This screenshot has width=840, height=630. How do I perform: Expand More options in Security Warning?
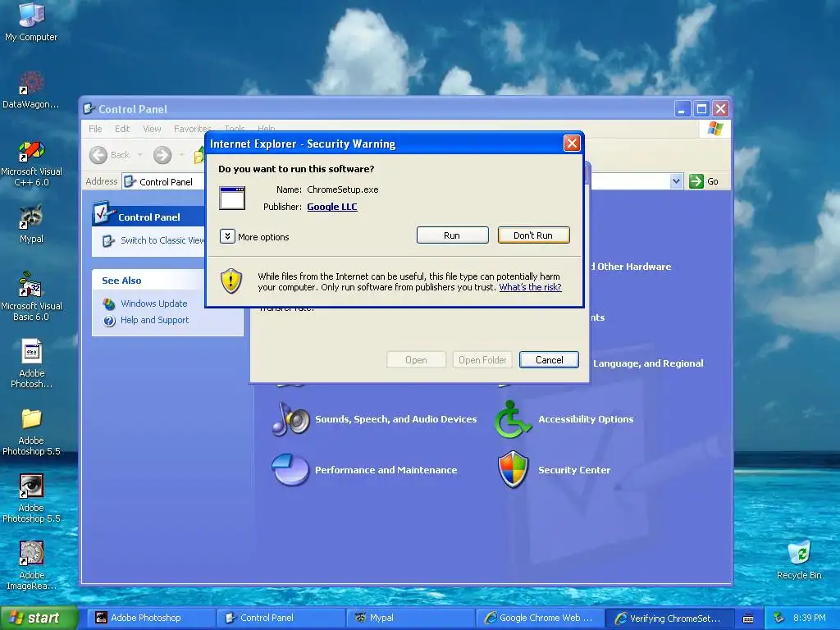coord(227,236)
